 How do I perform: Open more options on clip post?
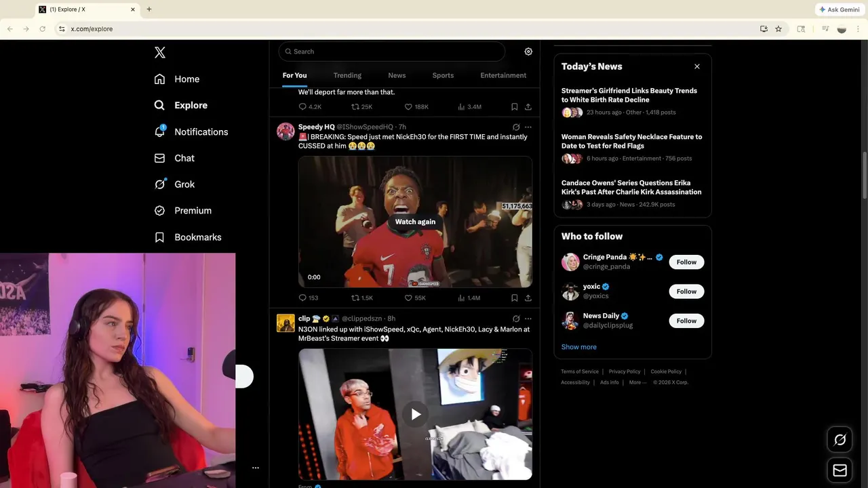[528, 319]
